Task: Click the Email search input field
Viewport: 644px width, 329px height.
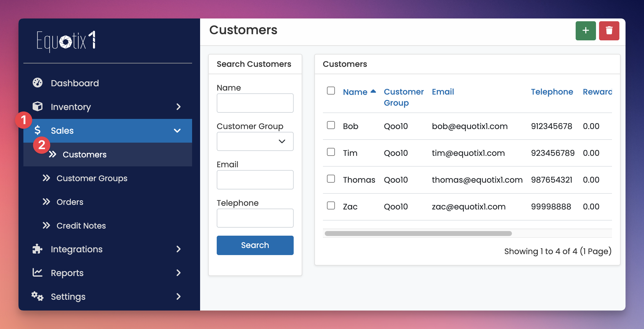Action: pyautogui.click(x=255, y=180)
